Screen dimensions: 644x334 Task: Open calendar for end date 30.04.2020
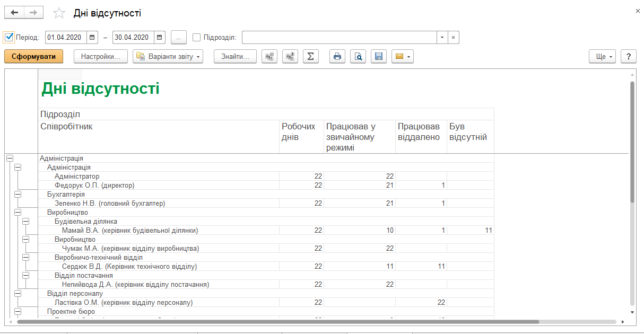tap(160, 38)
